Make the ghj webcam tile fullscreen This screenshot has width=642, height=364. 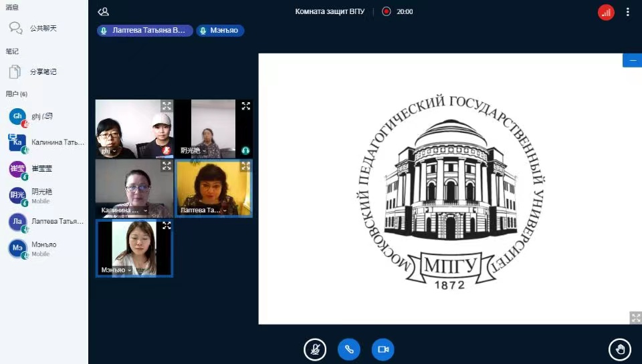tap(167, 106)
